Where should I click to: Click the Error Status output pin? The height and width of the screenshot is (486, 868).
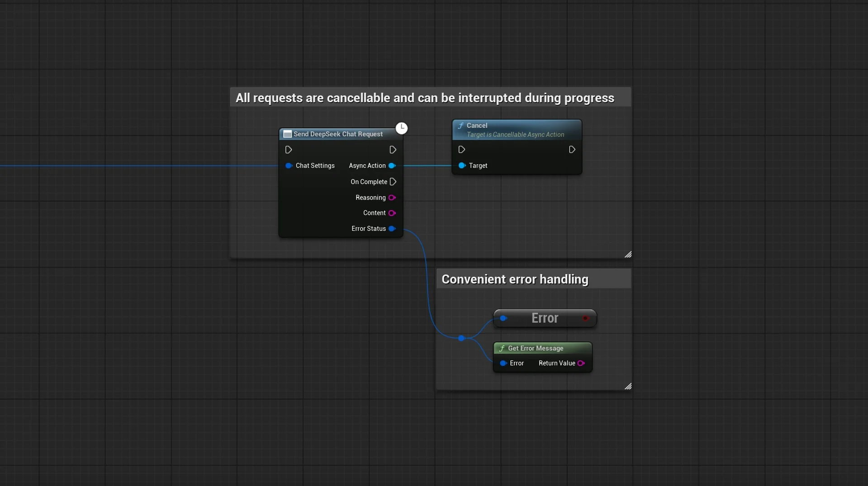392,229
